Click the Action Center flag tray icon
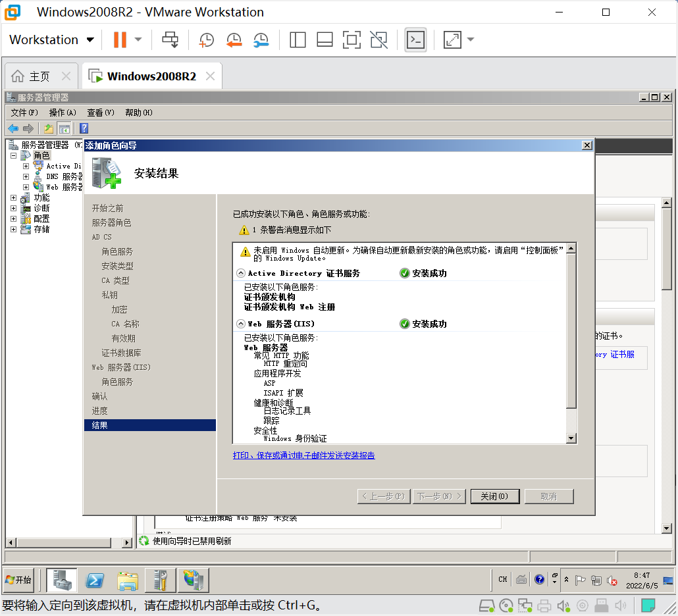Screen dimensions: 678x616 click(x=581, y=580)
